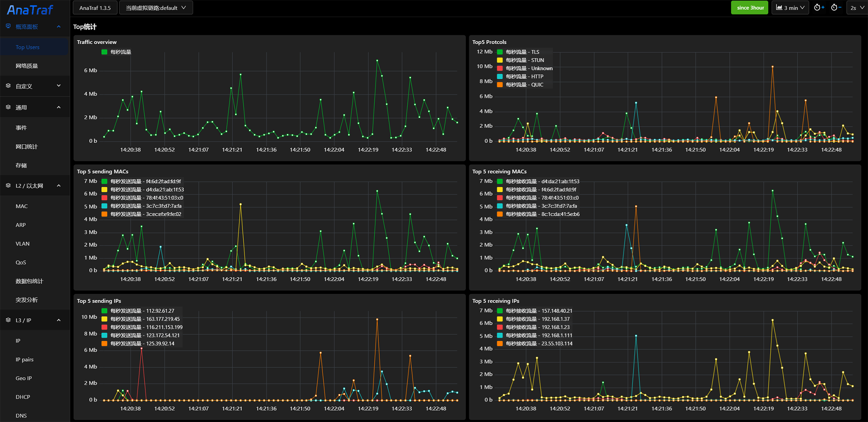Expand the 自定义 section chevron

point(59,86)
